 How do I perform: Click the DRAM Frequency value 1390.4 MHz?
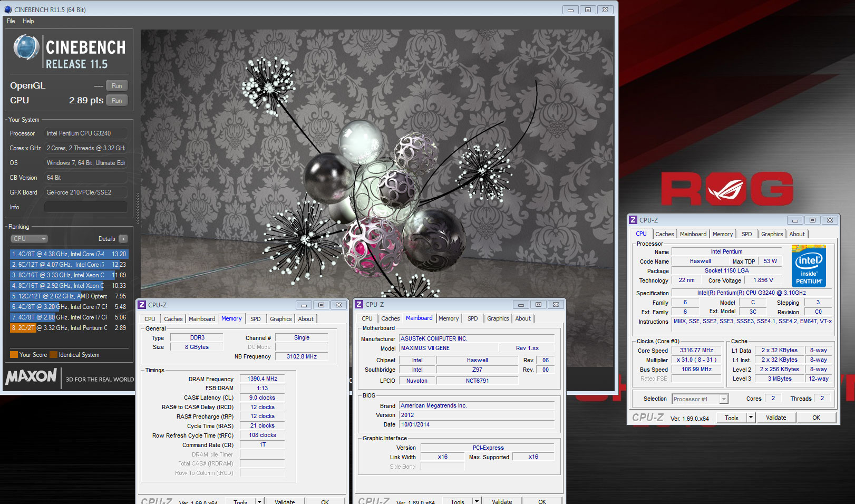(263, 379)
